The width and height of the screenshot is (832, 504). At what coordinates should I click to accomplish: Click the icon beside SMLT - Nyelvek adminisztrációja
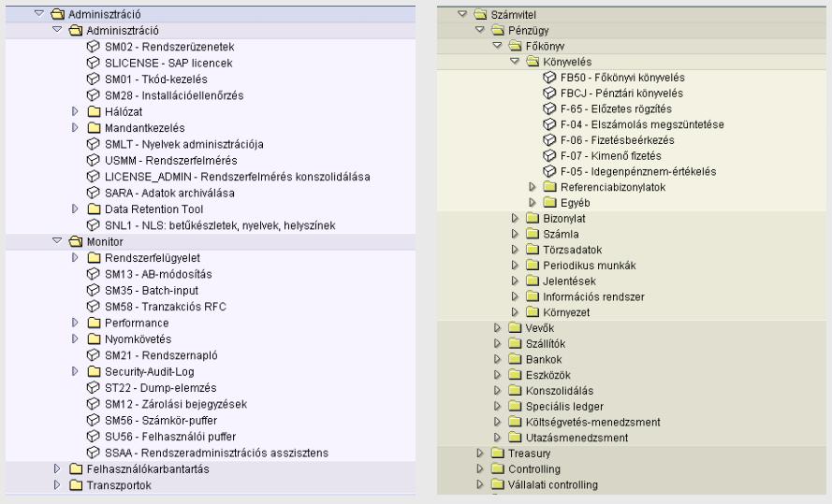click(x=94, y=144)
